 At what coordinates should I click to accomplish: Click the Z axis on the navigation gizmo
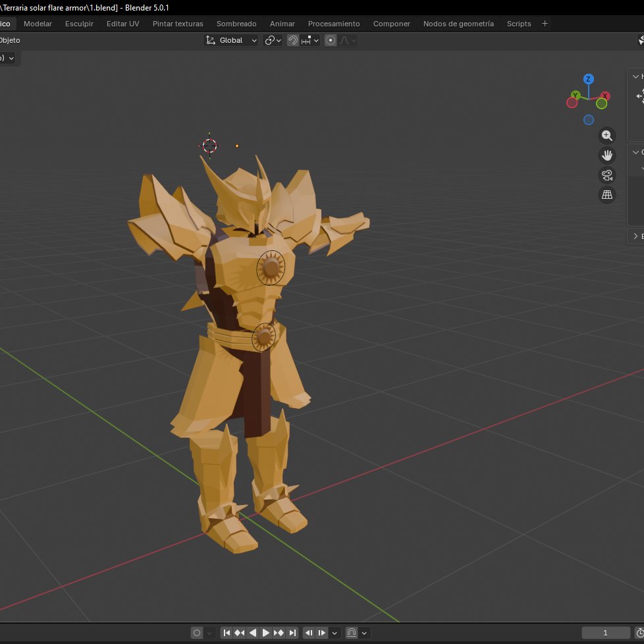[x=589, y=79]
